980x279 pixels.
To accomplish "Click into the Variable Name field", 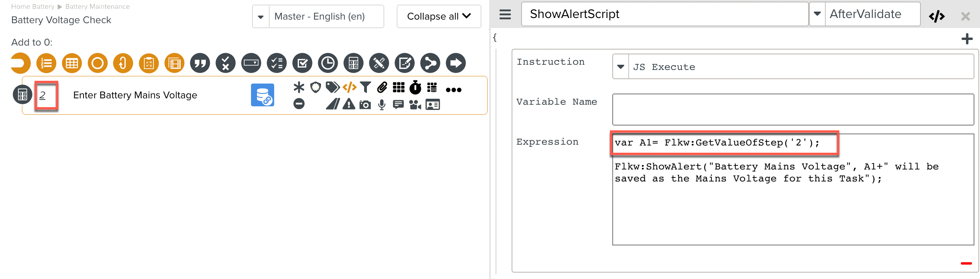I will 793,110.
